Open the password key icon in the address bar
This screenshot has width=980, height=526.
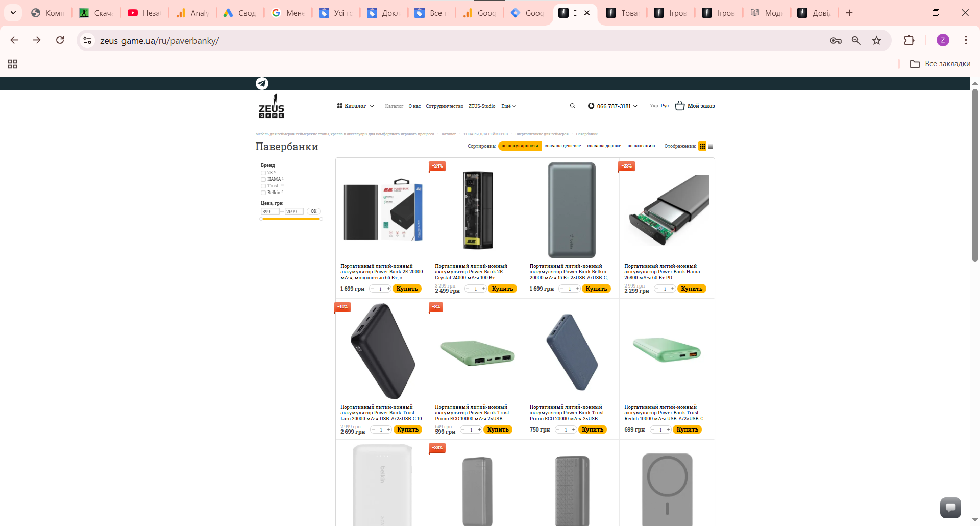click(836, 40)
